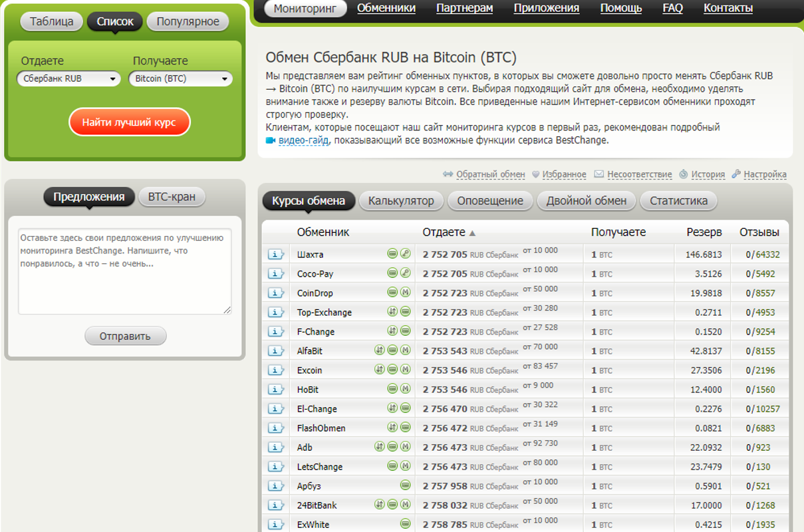Click the M badge in LetsChange row
The height and width of the screenshot is (532, 804).
coord(406,465)
